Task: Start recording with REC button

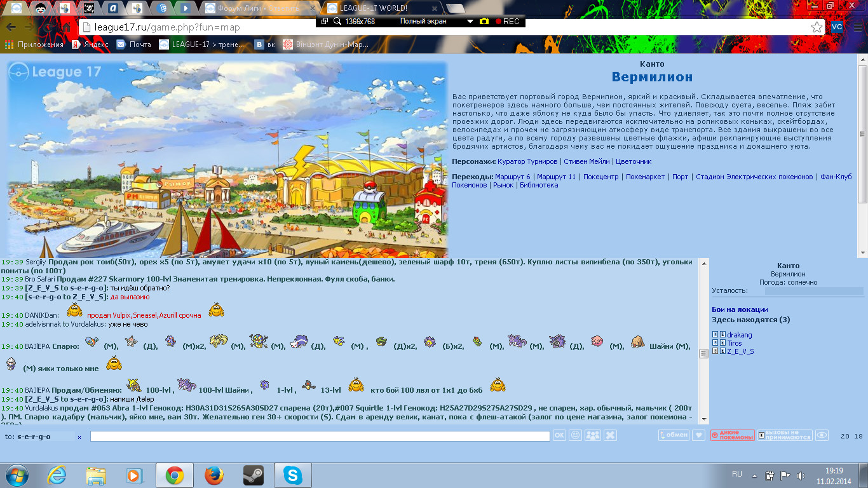Action: tap(507, 22)
